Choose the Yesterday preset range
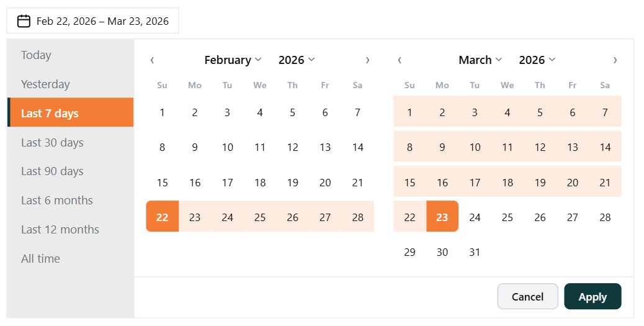The height and width of the screenshot is (326, 644). click(x=45, y=84)
